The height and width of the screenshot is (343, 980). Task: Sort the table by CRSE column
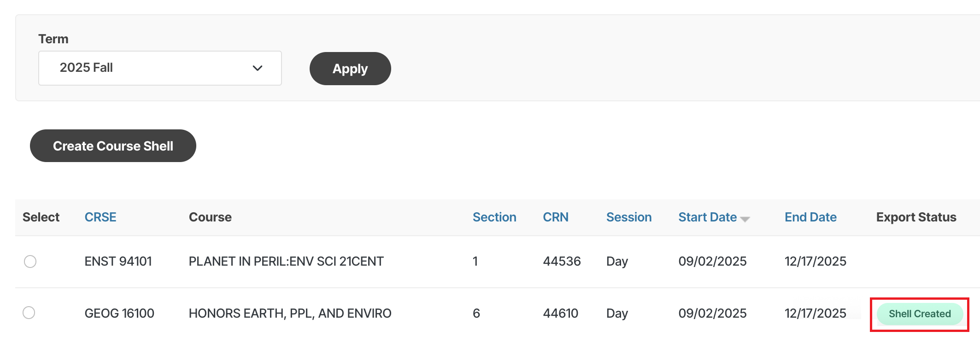[x=100, y=217]
